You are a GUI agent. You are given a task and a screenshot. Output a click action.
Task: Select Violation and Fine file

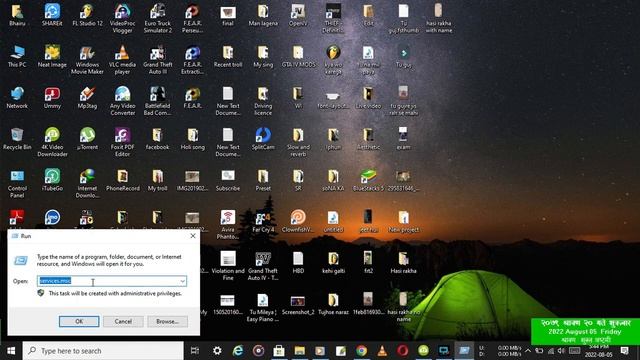(x=228, y=266)
